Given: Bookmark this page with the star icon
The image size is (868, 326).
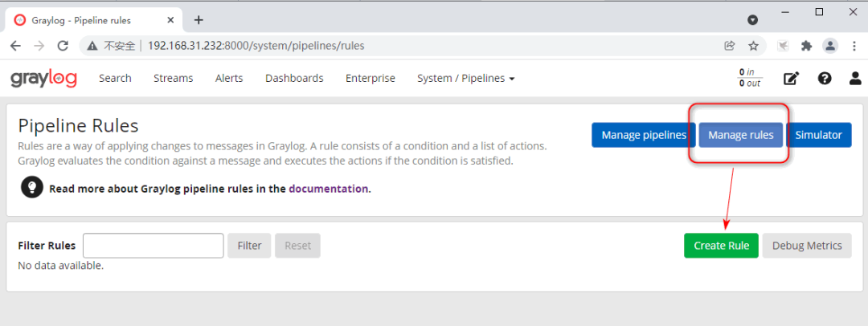Looking at the screenshot, I should [x=753, y=46].
